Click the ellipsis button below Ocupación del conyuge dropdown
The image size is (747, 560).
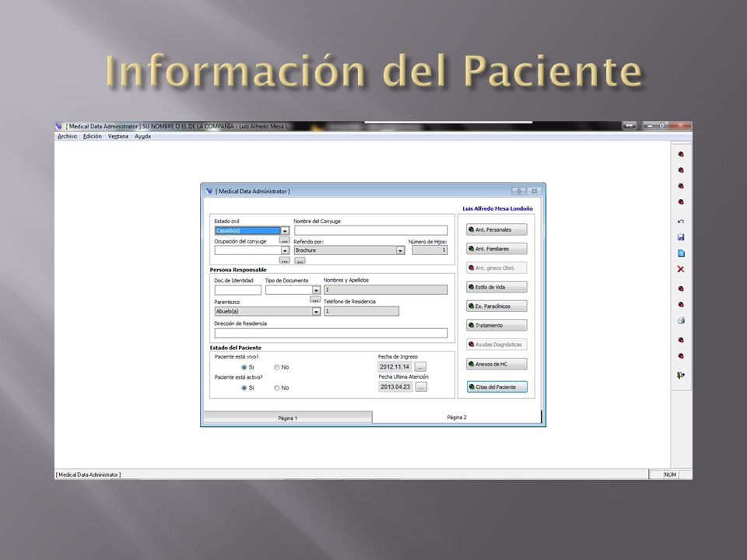pyautogui.click(x=285, y=260)
